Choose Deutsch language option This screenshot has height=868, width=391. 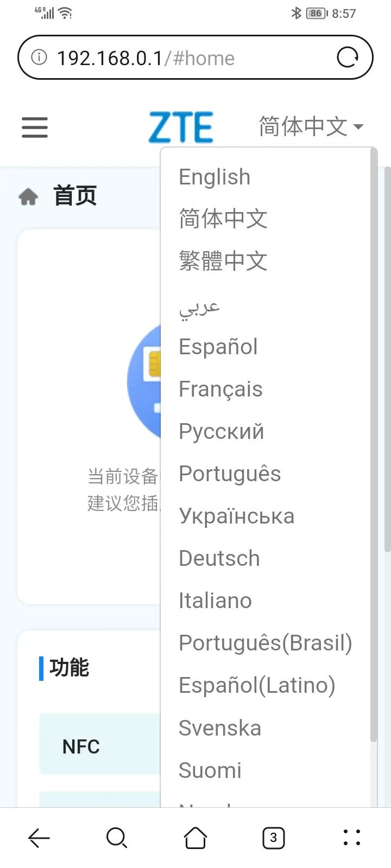(x=219, y=558)
